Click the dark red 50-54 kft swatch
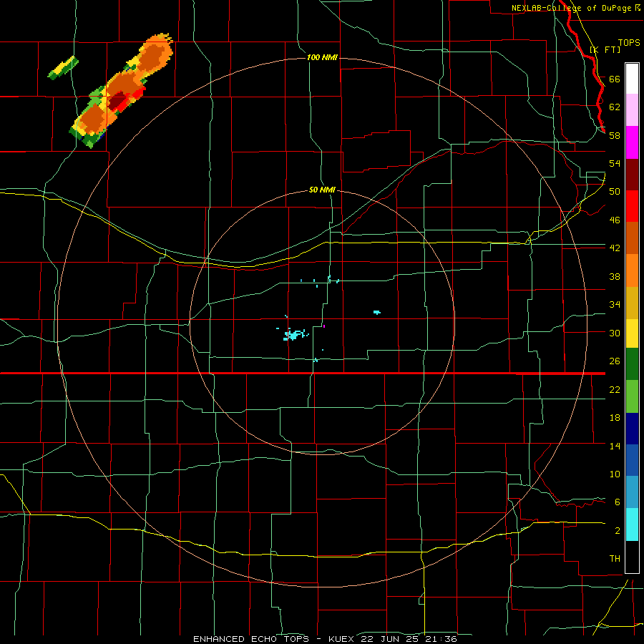The height and width of the screenshot is (644, 644). coord(632,174)
